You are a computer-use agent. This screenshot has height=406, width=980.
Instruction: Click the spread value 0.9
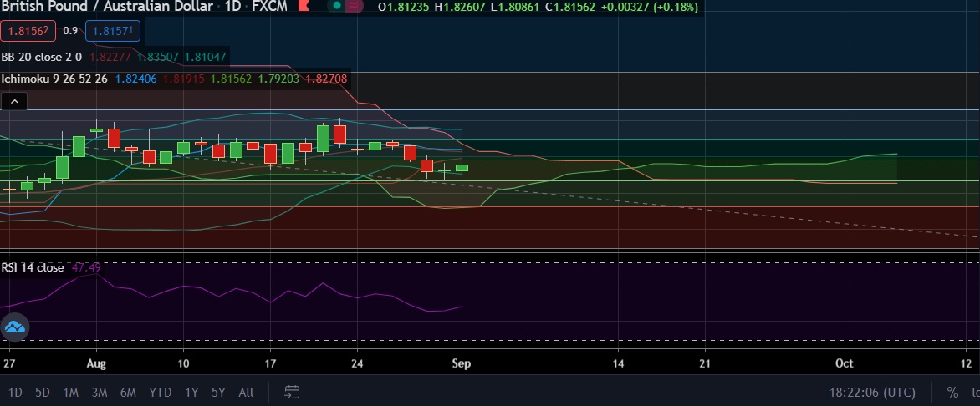70,31
